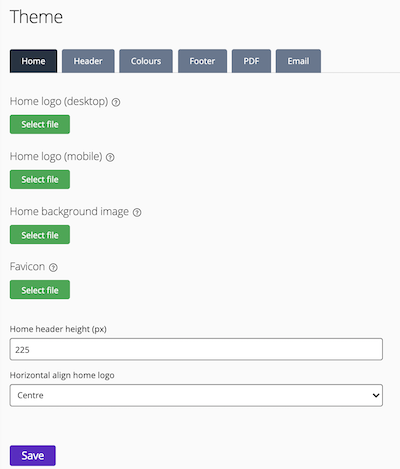Expand the Horizontal align home logo dropdown
The height and width of the screenshot is (469, 400).
pos(196,395)
